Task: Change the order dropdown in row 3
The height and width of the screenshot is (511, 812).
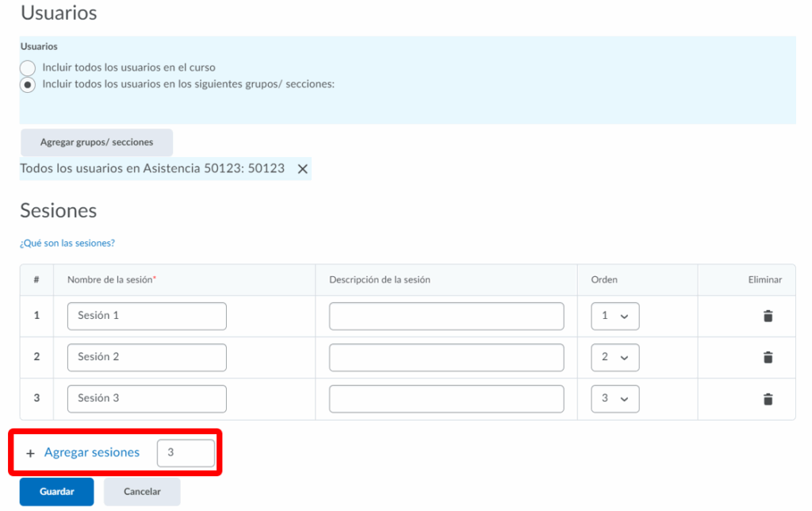Action: click(x=615, y=398)
